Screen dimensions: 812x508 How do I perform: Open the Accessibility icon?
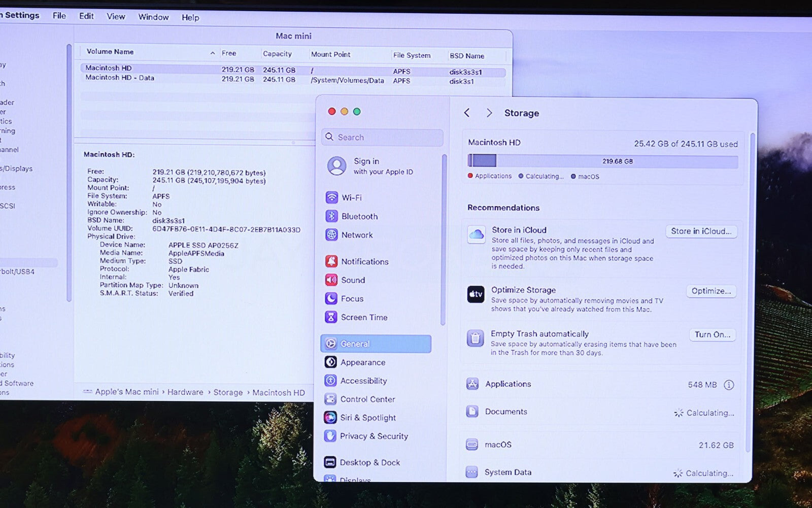pyautogui.click(x=330, y=381)
